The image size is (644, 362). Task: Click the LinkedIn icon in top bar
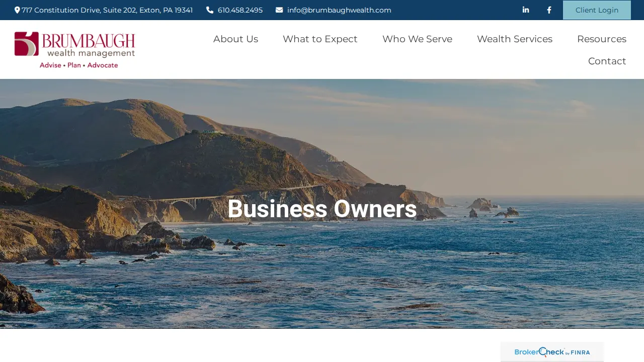click(526, 10)
